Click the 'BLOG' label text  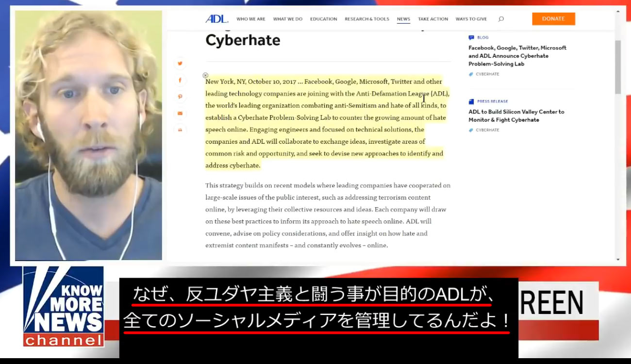coord(483,37)
